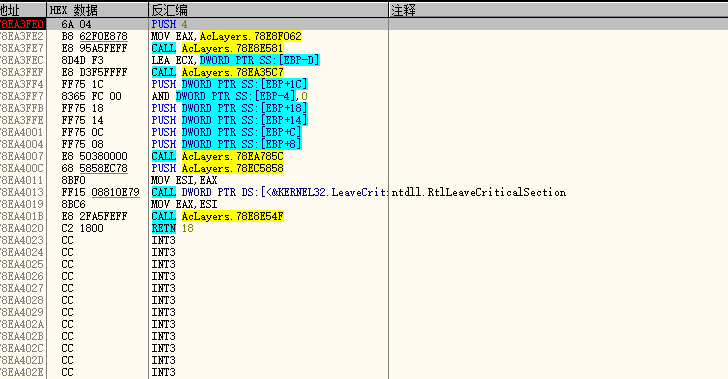Select address 8EA4007 in address column
The image size is (728, 379).
pos(22,157)
